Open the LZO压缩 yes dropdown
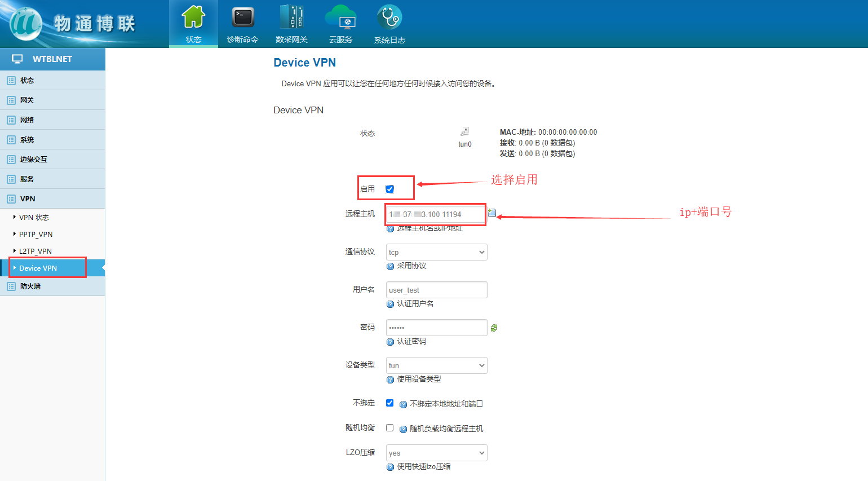This screenshot has height=481, width=868. click(437, 453)
